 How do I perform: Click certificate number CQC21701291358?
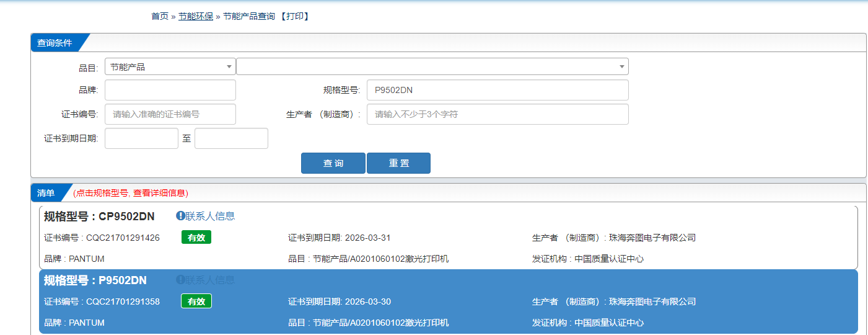pos(123,301)
